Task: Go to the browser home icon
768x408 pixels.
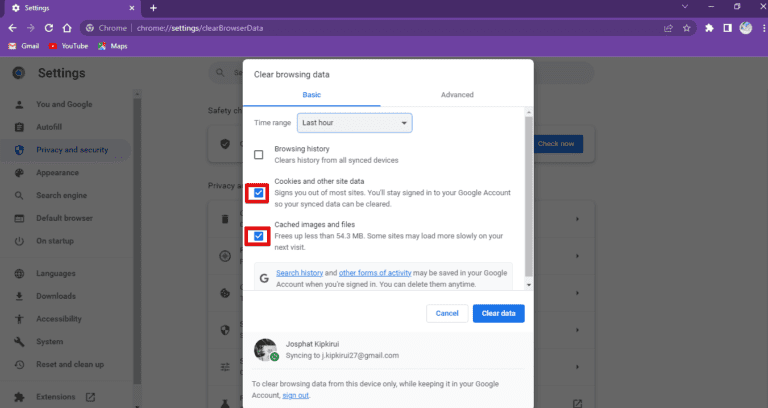Action: click(67, 28)
